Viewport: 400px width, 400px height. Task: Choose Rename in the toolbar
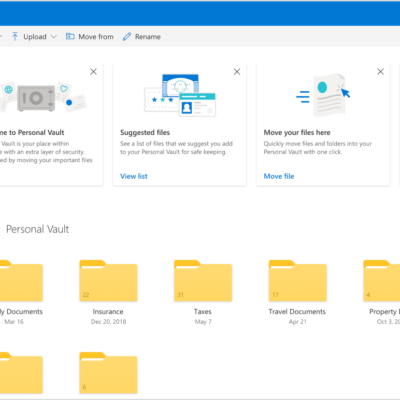(142, 37)
